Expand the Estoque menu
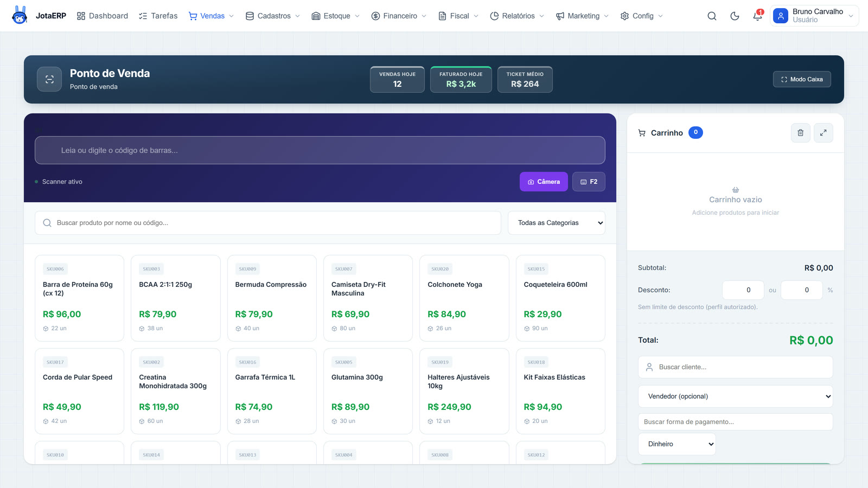This screenshot has height=488, width=868. coord(336,16)
